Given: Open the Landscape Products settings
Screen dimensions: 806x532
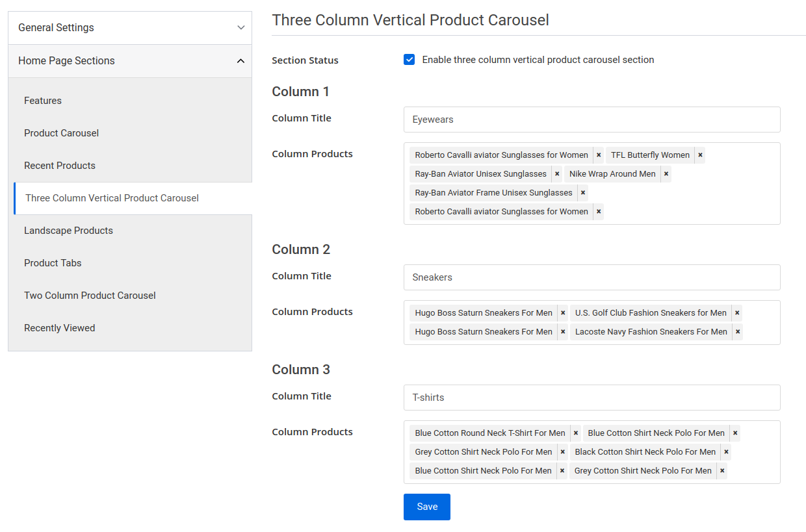Looking at the screenshot, I should [x=68, y=230].
